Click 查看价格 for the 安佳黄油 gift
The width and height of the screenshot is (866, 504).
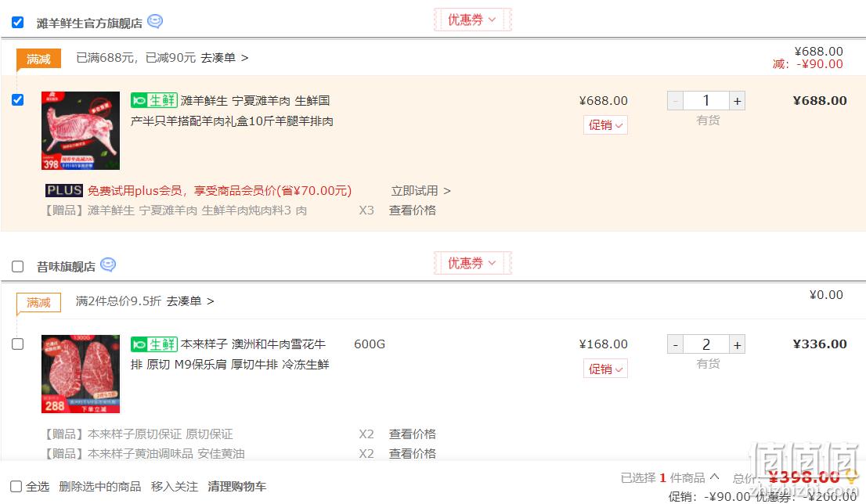(x=413, y=454)
